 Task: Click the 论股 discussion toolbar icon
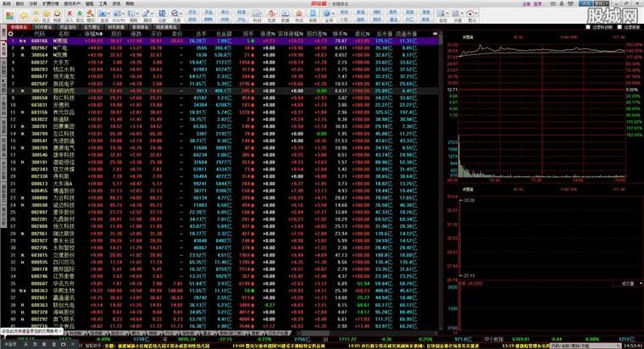tap(162, 15)
